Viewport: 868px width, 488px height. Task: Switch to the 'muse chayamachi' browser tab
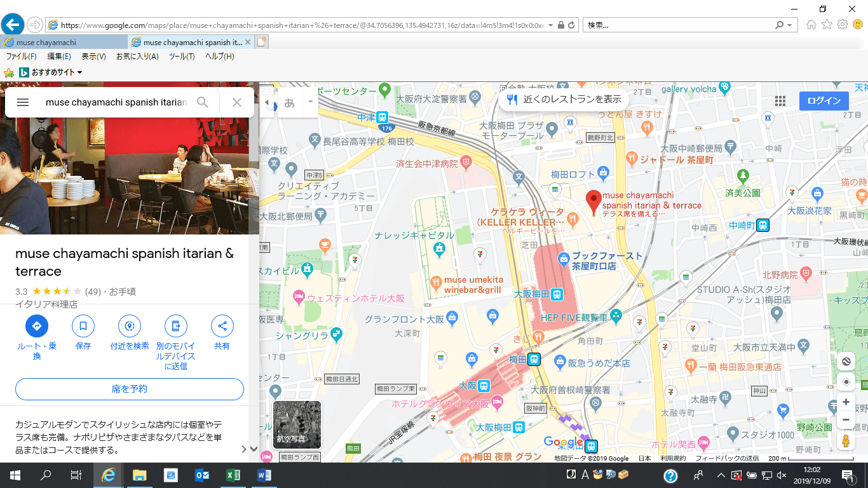coord(64,43)
